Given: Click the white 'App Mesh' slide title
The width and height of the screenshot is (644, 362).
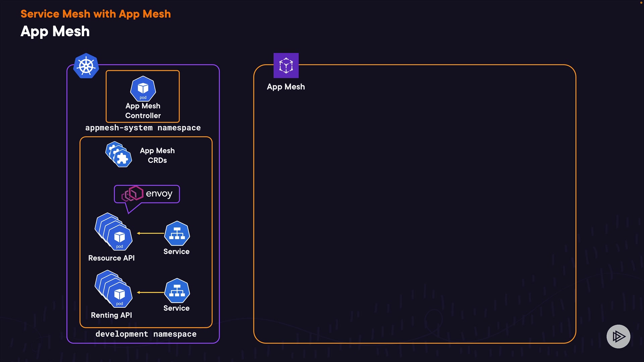Looking at the screenshot, I should (55, 32).
